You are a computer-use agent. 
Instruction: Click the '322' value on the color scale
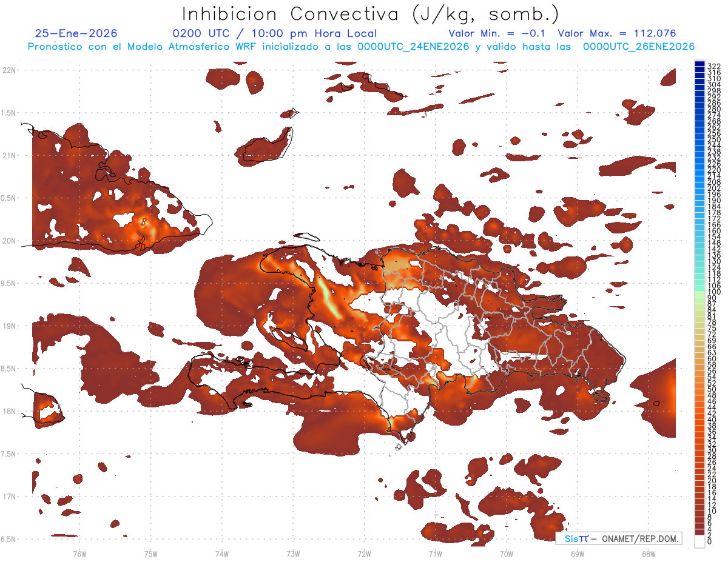pos(714,66)
